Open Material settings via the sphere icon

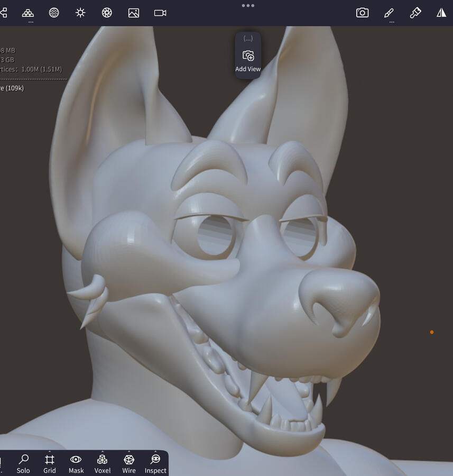(x=54, y=13)
